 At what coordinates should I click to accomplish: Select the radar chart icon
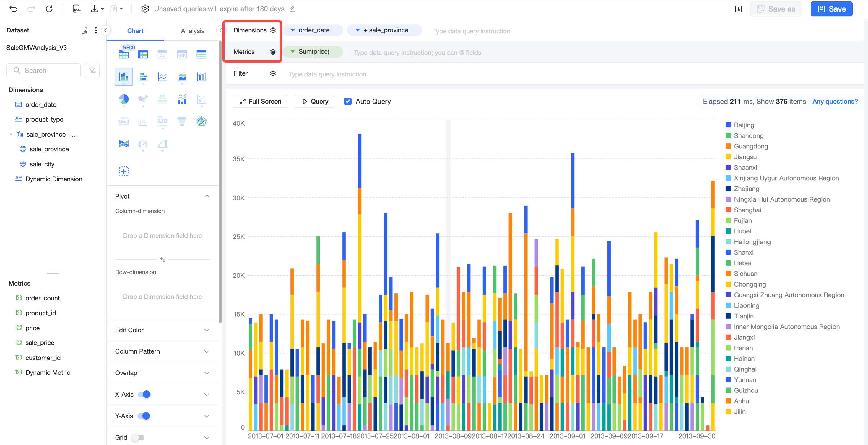pos(201,121)
